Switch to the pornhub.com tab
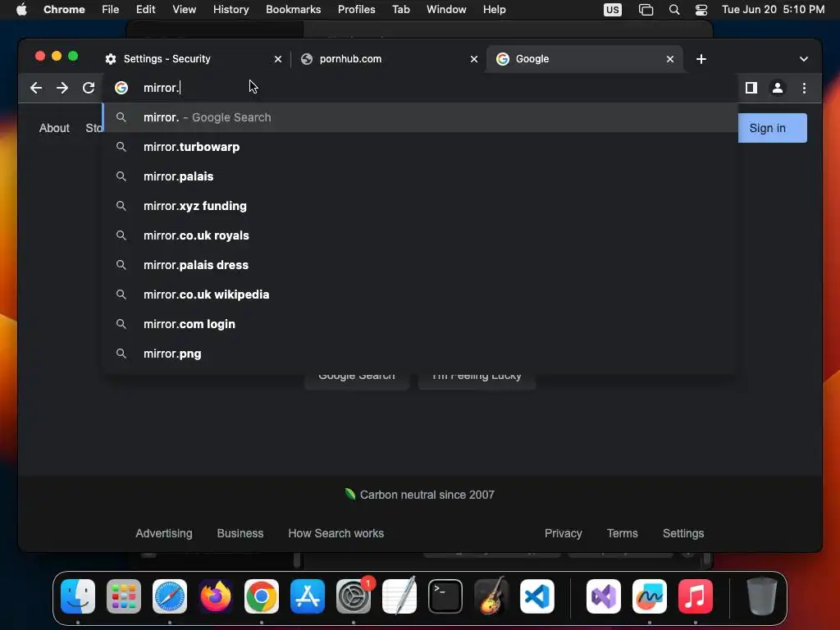This screenshot has width=840, height=630. [389, 59]
